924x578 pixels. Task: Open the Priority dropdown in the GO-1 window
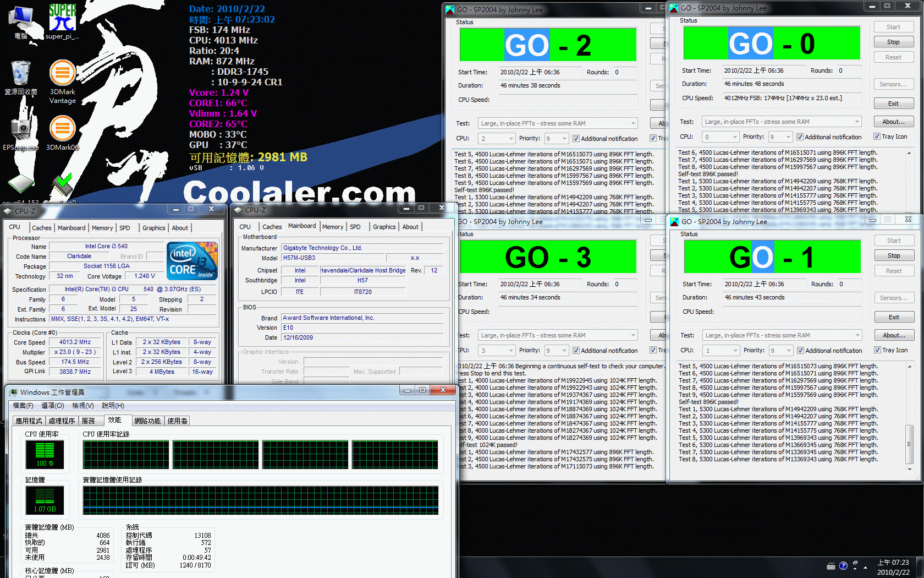point(780,351)
